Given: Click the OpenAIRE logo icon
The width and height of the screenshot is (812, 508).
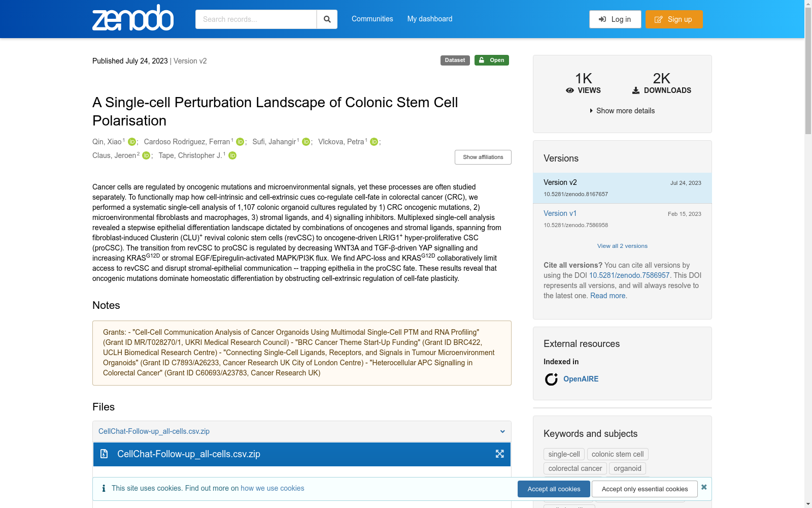Looking at the screenshot, I should pyautogui.click(x=551, y=379).
